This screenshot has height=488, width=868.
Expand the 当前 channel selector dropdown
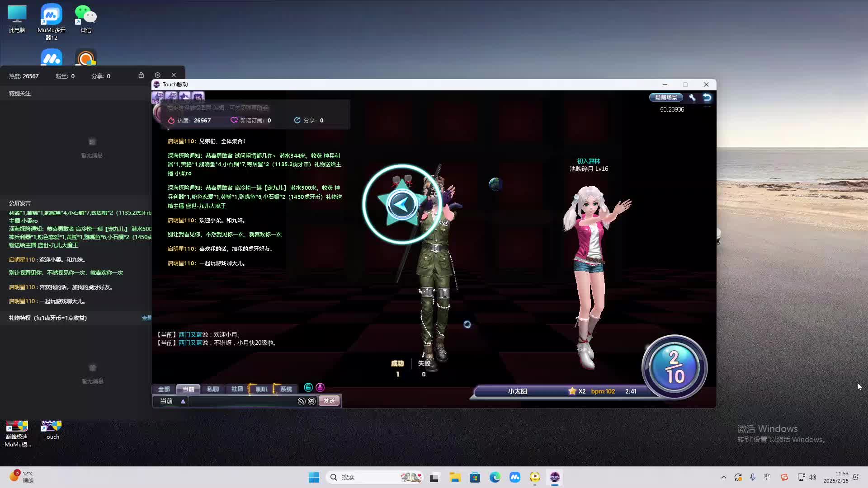click(183, 401)
